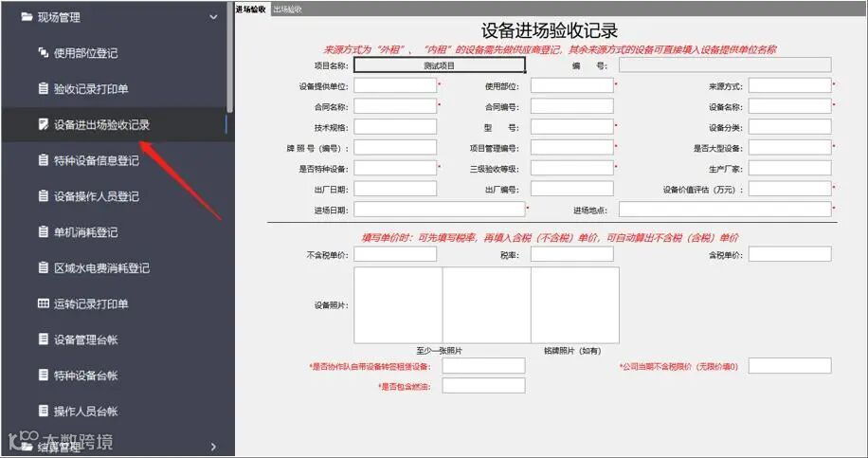Click the 项目管理编号 input field
Screen dimensions: 868x458
click(571, 147)
